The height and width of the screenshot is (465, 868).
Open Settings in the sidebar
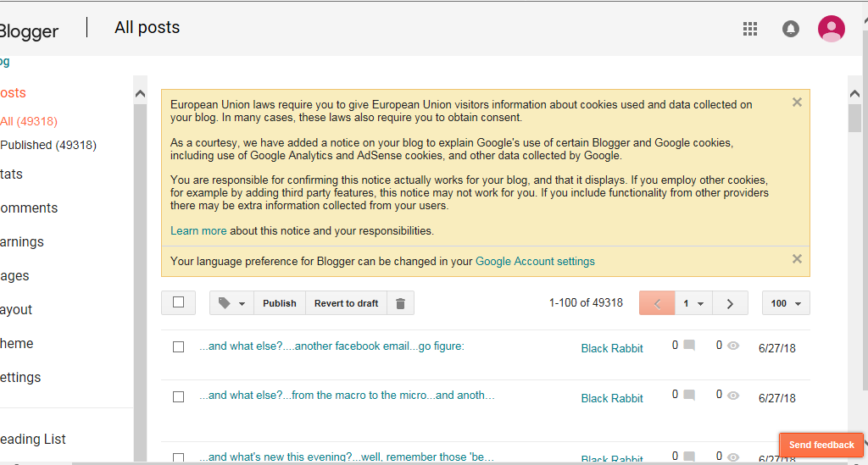point(20,377)
